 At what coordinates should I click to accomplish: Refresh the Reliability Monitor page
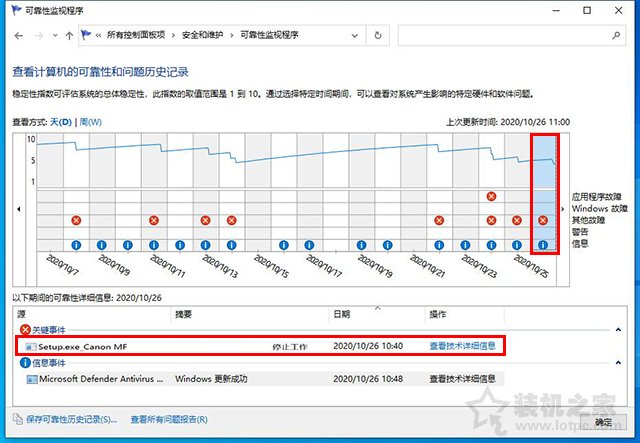tap(378, 36)
